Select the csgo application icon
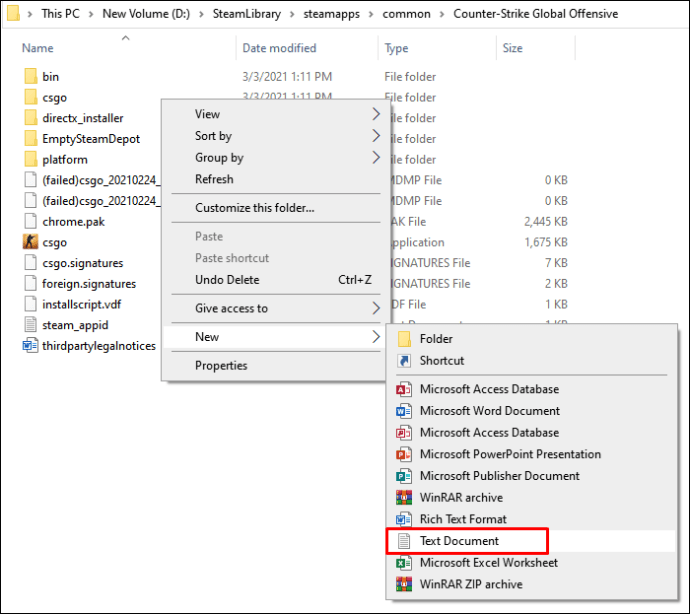 (x=30, y=242)
